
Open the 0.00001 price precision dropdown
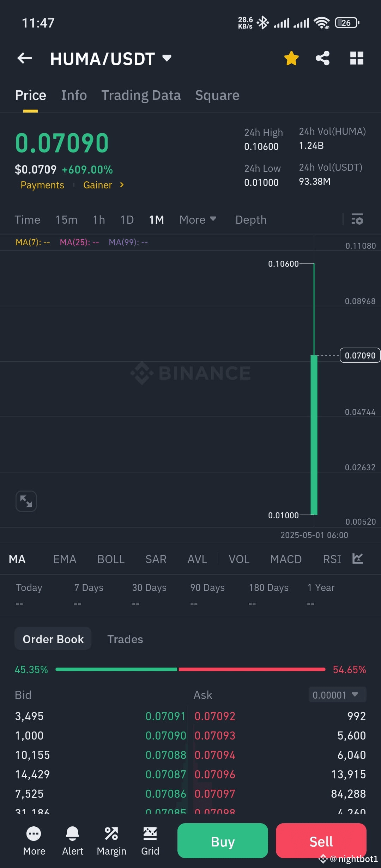point(338,694)
